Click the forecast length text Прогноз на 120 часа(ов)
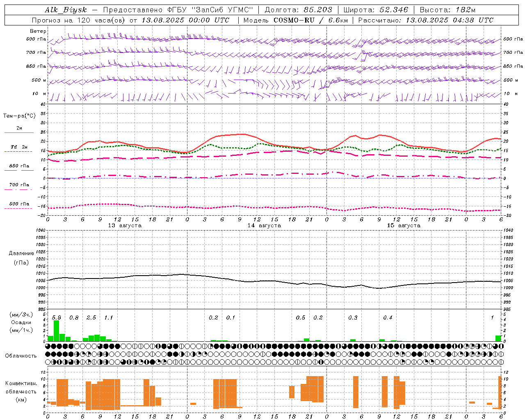525x420 pixels. point(79,20)
